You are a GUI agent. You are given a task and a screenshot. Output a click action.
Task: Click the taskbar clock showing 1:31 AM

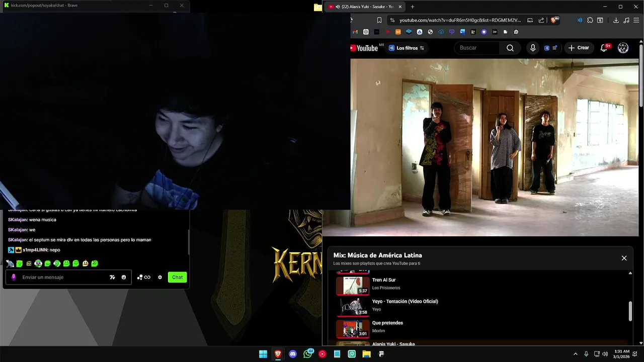pyautogui.click(x=622, y=354)
